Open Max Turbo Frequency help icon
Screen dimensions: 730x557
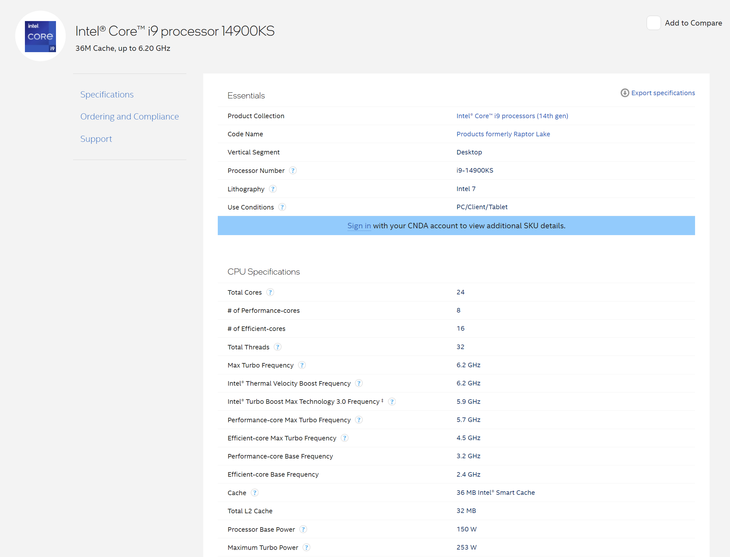pyautogui.click(x=302, y=366)
